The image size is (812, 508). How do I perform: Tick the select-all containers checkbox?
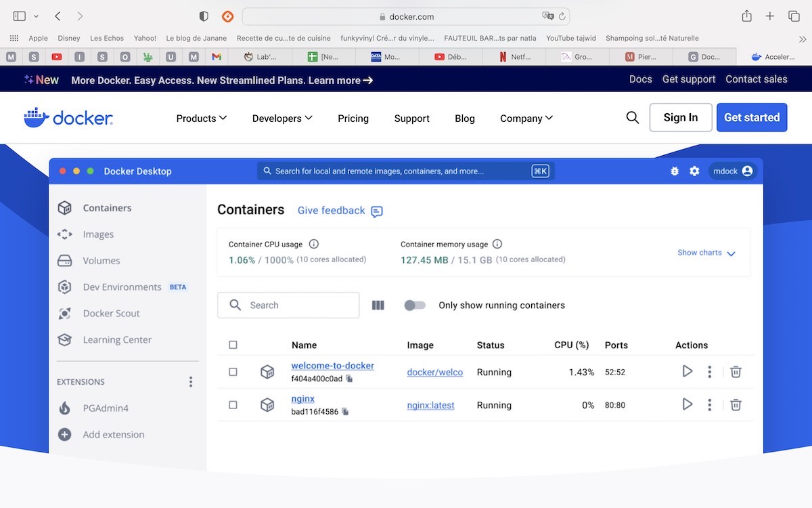coord(233,345)
